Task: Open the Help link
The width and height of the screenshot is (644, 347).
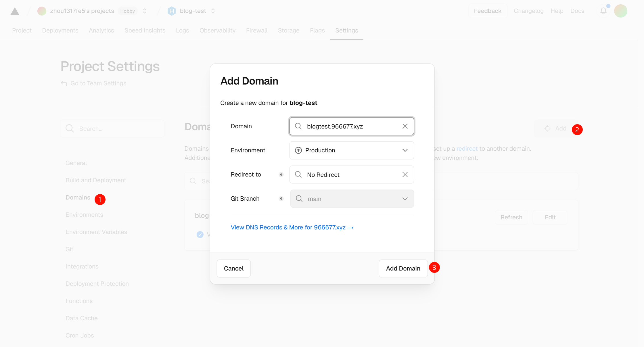Action: (557, 11)
